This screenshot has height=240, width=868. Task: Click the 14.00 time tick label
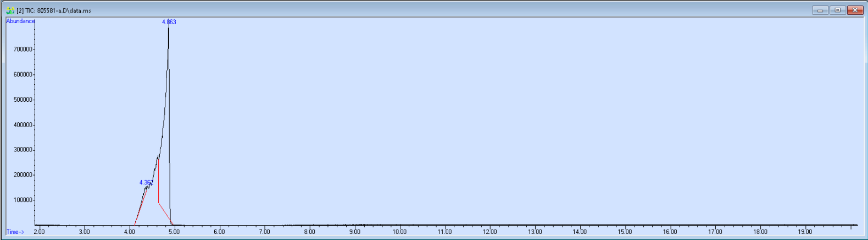pyautogui.click(x=580, y=232)
